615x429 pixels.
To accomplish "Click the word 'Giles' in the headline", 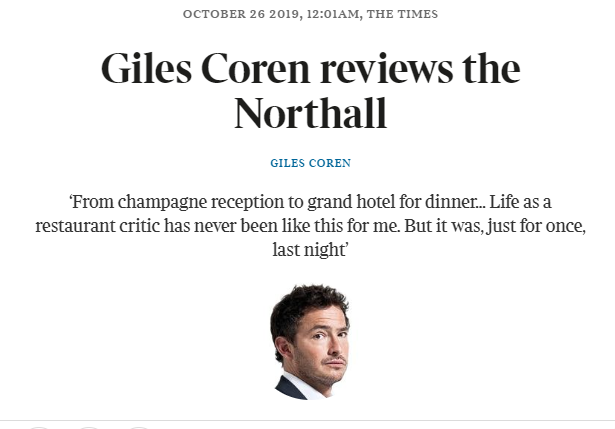I will (x=147, y=69).
